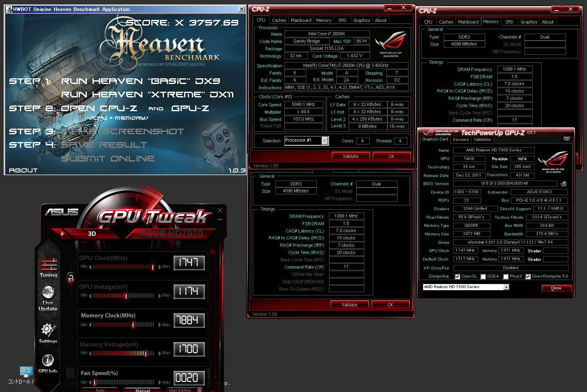Screen dimensions: 587x392
Task: Toggle the GPU clock-voltage link lock
Action: (x=71, y=278)
